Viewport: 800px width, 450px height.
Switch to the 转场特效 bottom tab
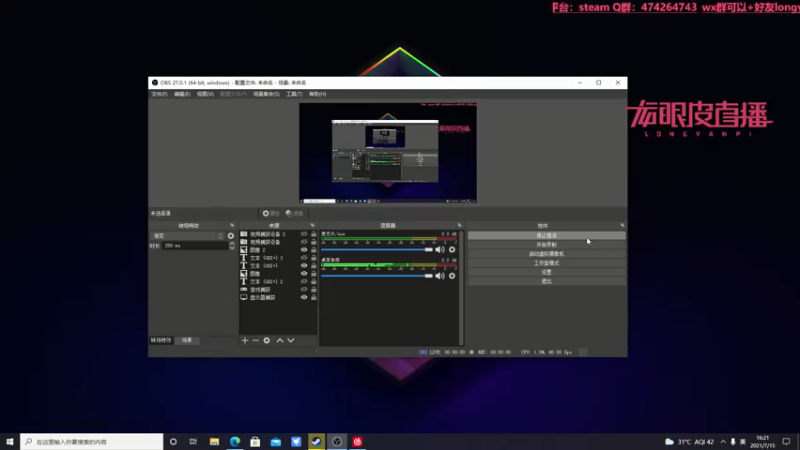[161, 340]
